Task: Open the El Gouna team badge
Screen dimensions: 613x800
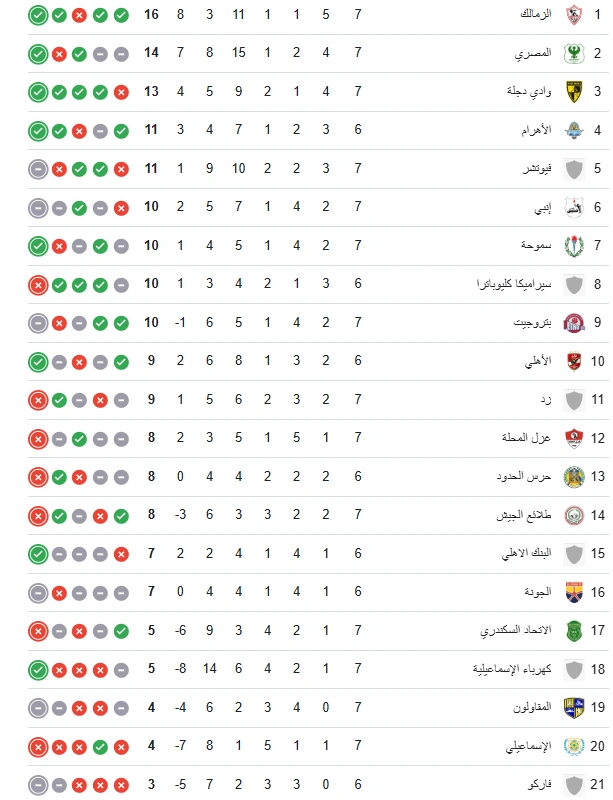Action: [x=574, y=590]
